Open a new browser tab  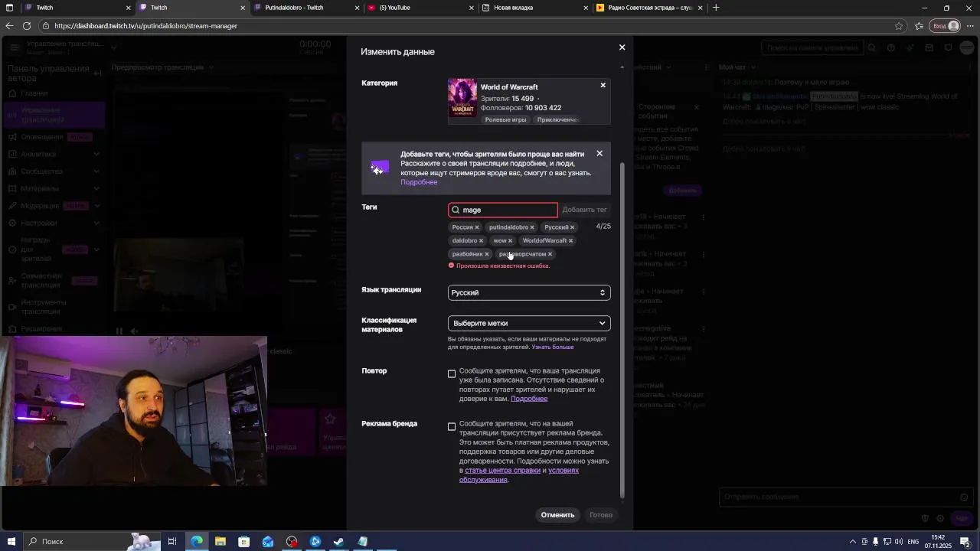[x=716, y=8]
